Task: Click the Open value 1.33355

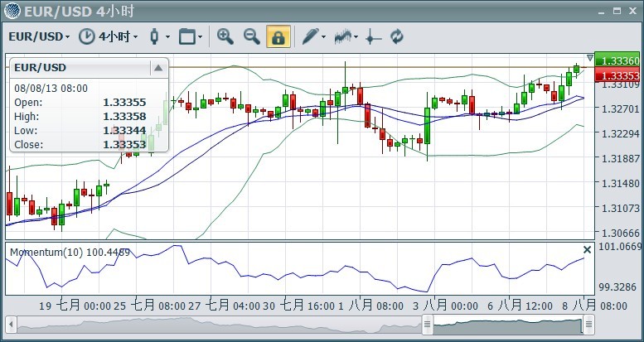Action: pyautogui.click(x=124, y=103)
